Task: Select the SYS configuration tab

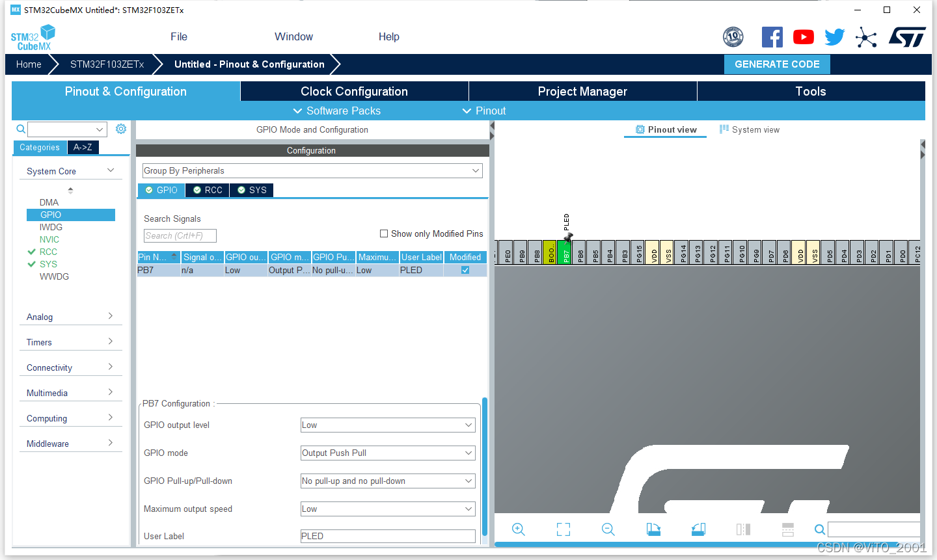Action: point(252,190)
